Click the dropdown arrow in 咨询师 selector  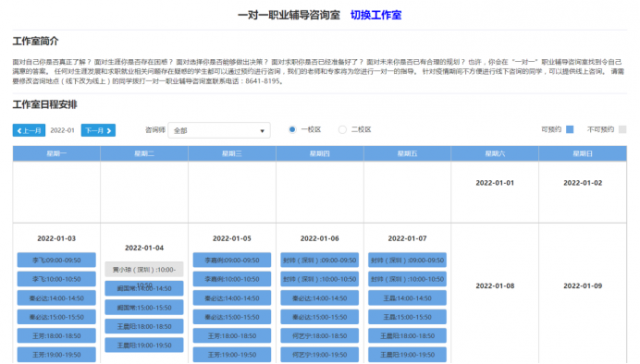click(262, 131)
